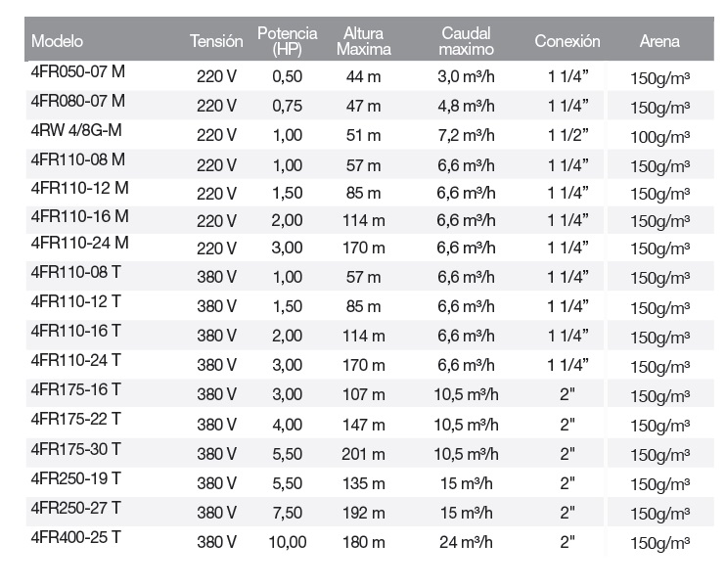Click the Arena column header
Viewport: 726px width, 588px height.
pyautogui.click(x=659, y=41)
